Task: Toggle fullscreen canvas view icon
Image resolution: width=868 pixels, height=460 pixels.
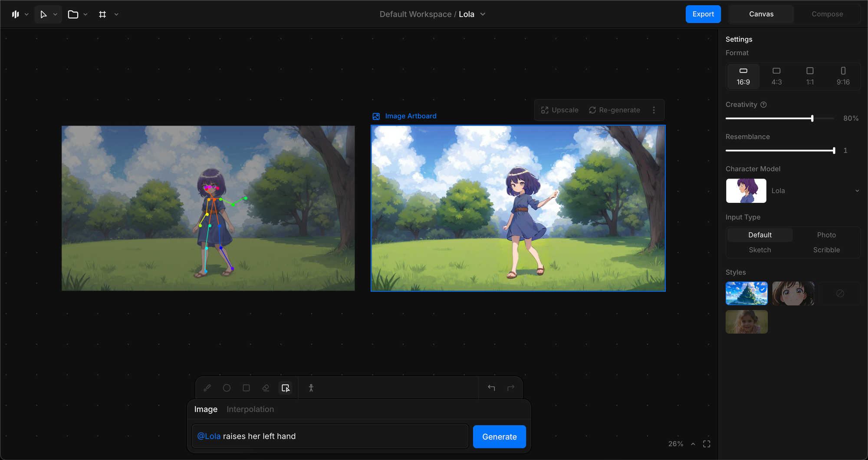Action: tap(707, 444)
